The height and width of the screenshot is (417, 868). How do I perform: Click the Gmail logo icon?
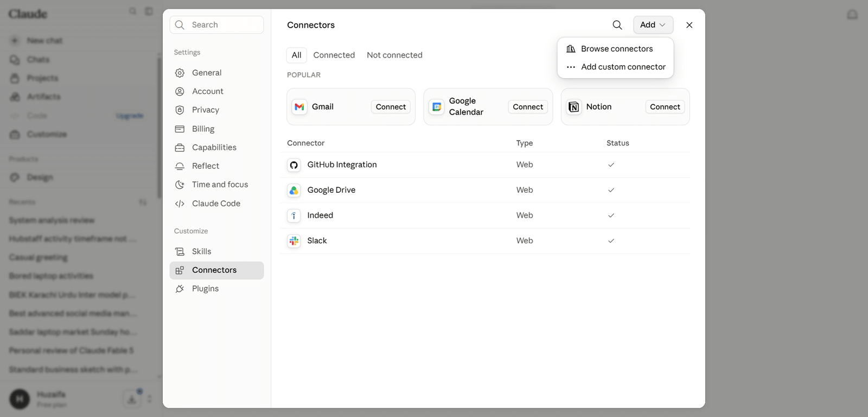click(299, 107)
